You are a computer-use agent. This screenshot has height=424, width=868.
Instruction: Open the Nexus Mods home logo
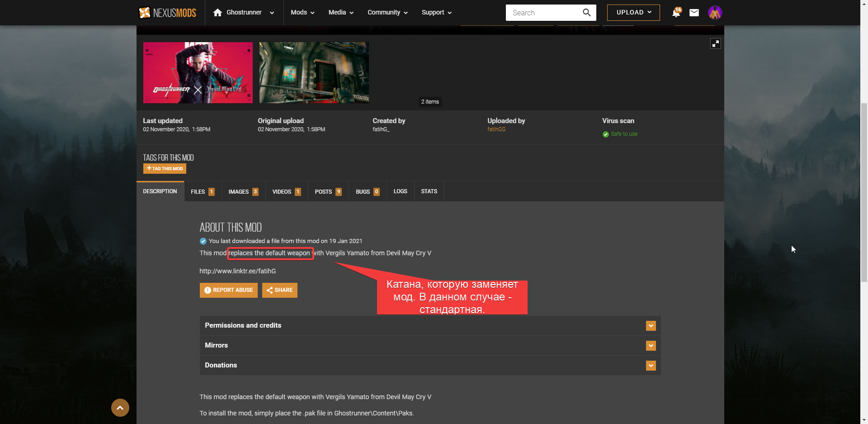tap(167, 13)
